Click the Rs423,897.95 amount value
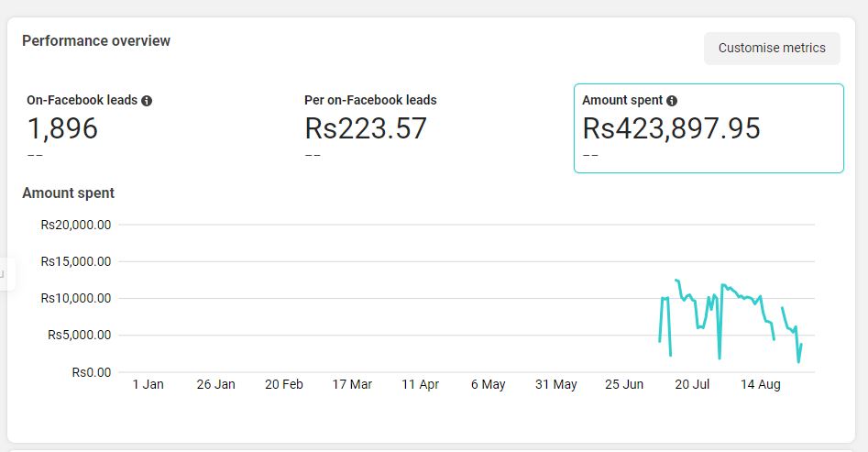 click(x=672, y=128)
